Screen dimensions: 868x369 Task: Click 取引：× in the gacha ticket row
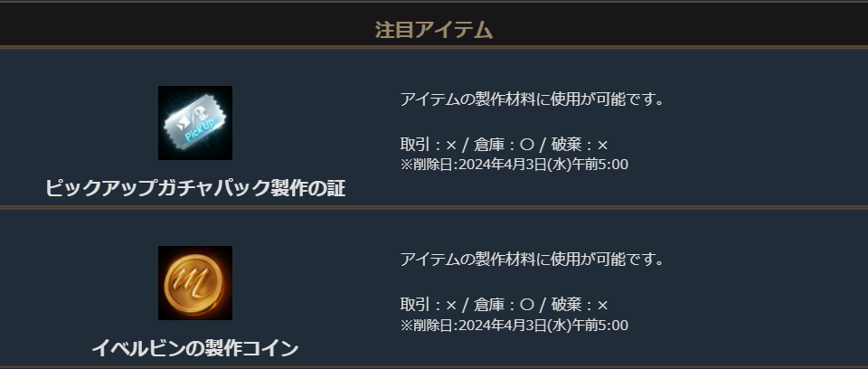tap(429, 145)
